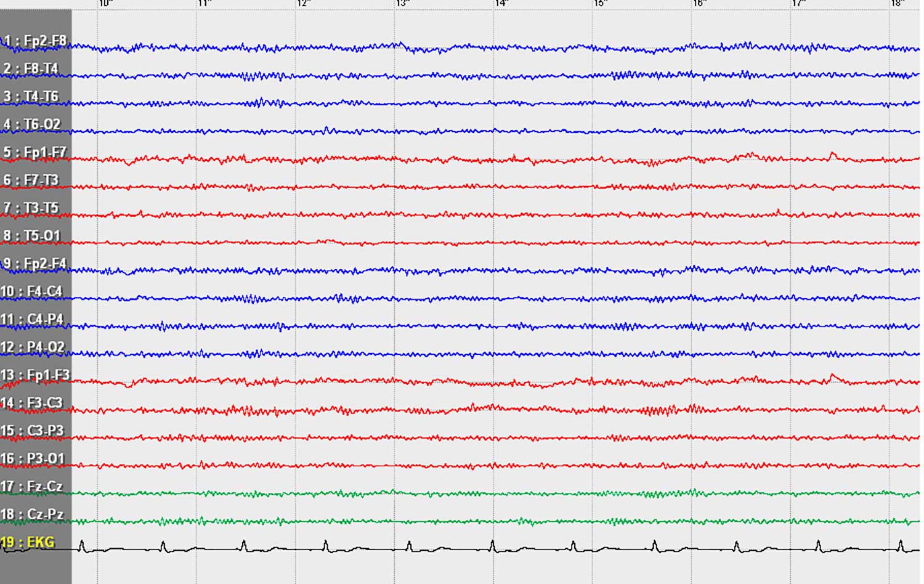Click the Fp1-F3 channel label
The height and width of the screenshot is (584, 924).
(35, 375)
